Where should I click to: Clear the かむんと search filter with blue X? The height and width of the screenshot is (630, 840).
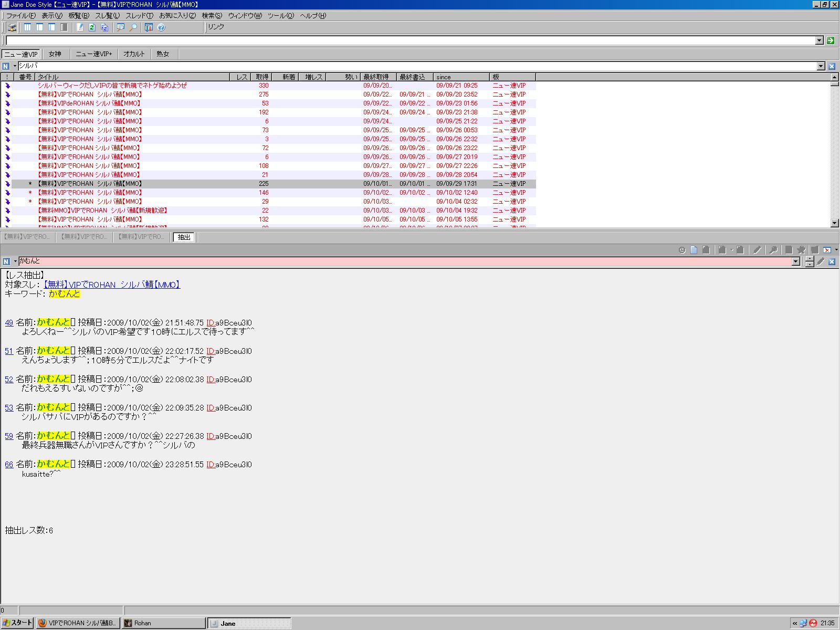click(832, 261)
